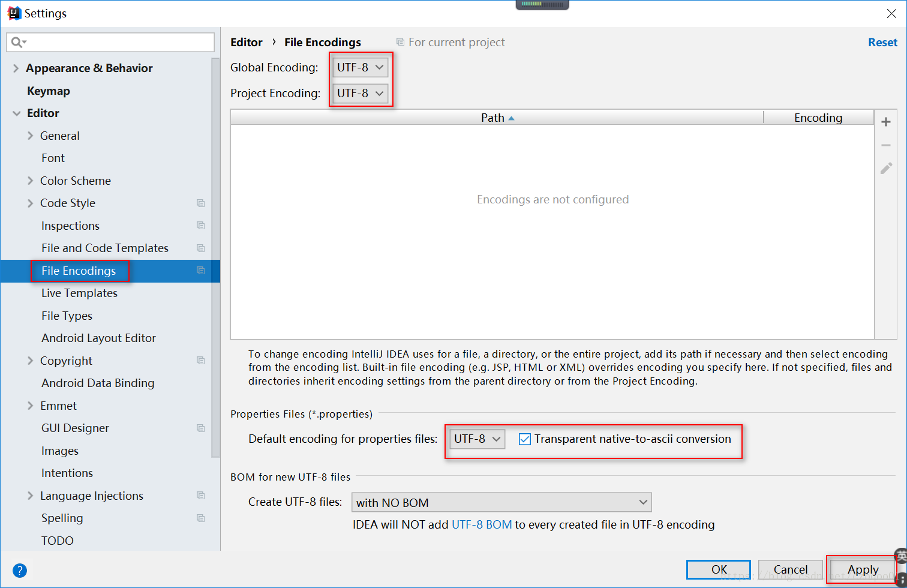Click the Encoding column header

point(818,118)
